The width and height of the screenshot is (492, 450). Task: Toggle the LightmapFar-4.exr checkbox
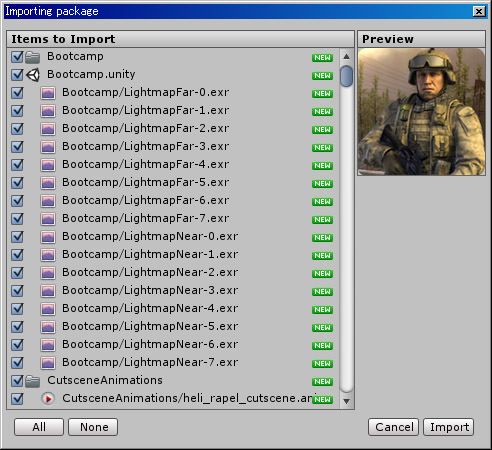coord(17,165)
